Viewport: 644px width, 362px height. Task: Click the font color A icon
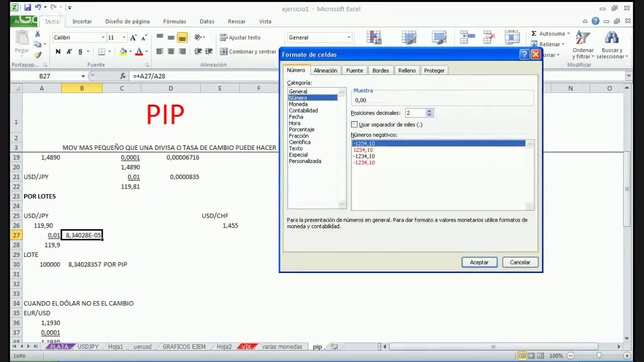pyautogui.click(x=139, y=52)
